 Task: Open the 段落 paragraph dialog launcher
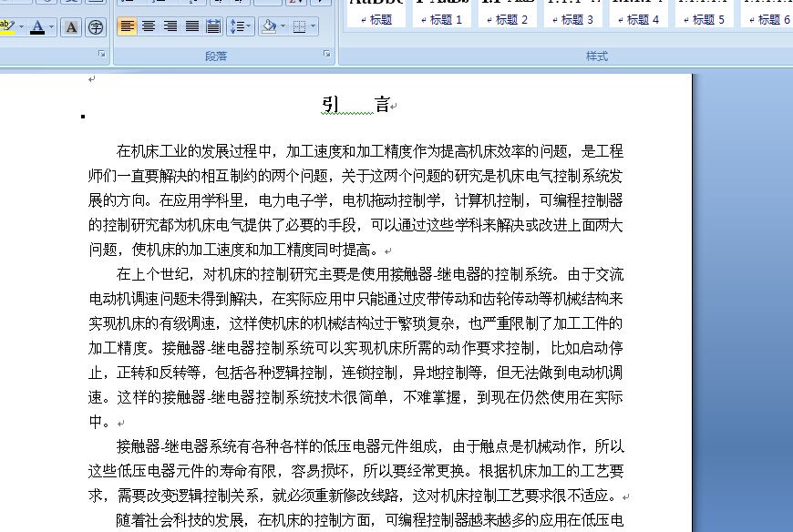point(326,54)
